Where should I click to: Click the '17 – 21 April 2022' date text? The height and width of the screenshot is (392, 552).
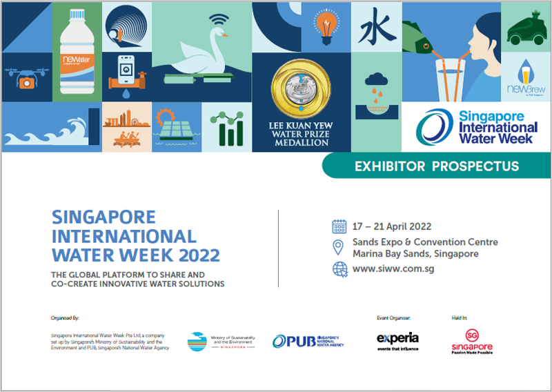392,226
